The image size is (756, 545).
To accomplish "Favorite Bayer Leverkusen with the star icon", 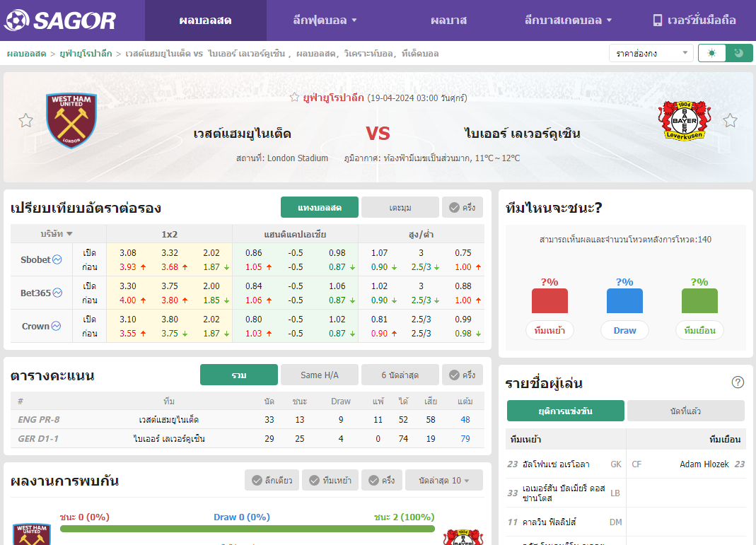I will (x=730, y=120).
